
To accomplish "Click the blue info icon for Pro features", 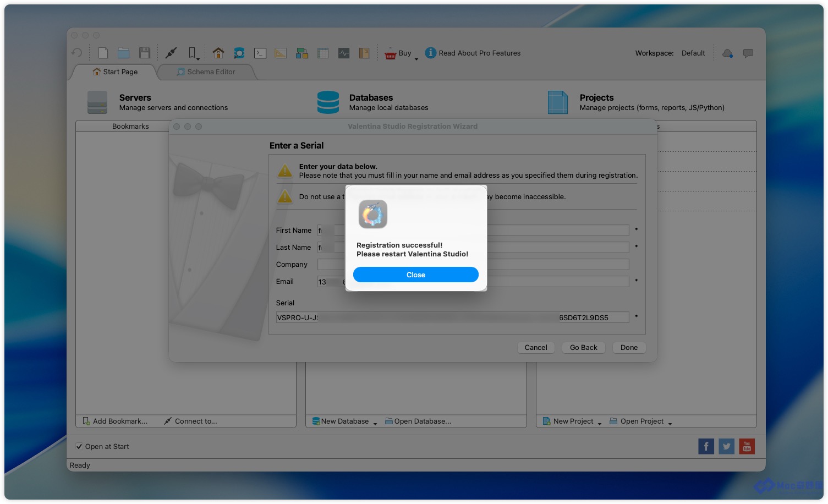I will point(431,53).
